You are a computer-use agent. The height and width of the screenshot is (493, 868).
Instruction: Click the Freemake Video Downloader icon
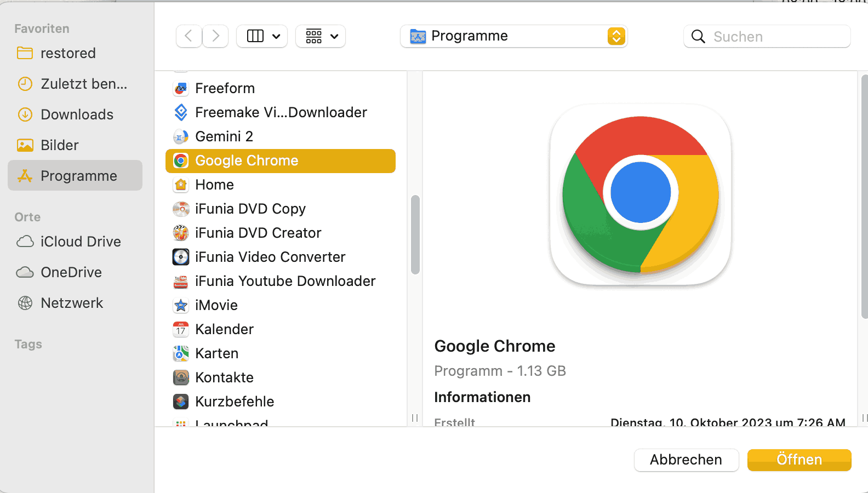[x=181, y=112]
